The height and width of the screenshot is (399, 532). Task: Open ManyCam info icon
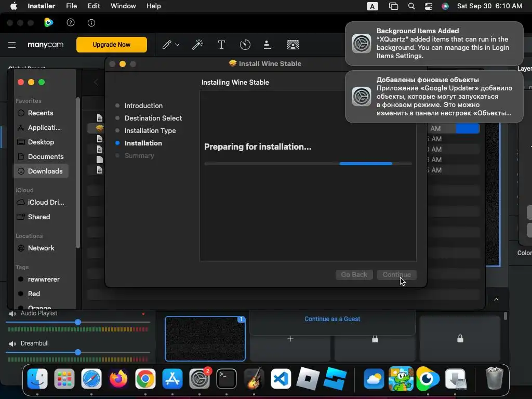(91, 23)
